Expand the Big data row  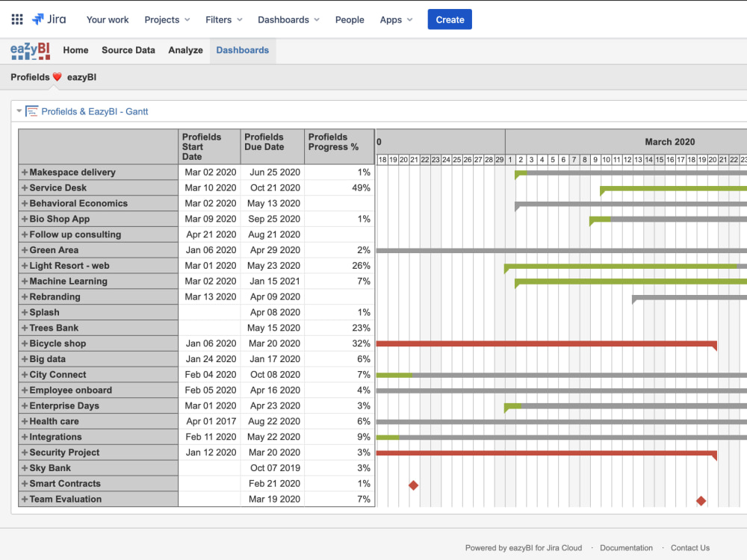point(25,359)
